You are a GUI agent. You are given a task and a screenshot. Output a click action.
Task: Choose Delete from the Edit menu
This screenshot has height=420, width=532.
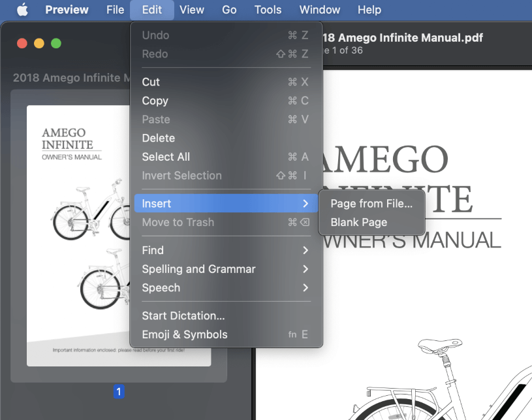click(226, 138)
